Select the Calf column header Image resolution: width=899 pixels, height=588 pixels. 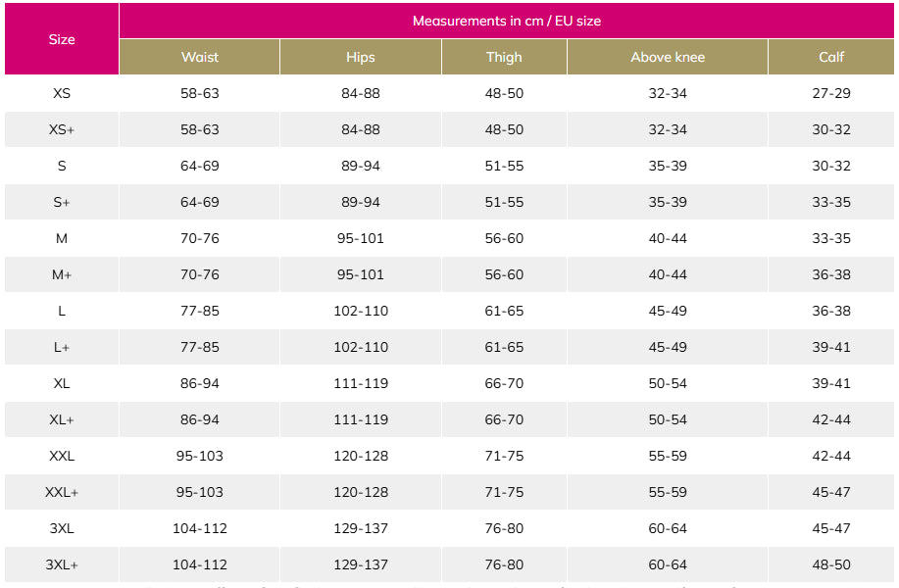click(831, 57)
